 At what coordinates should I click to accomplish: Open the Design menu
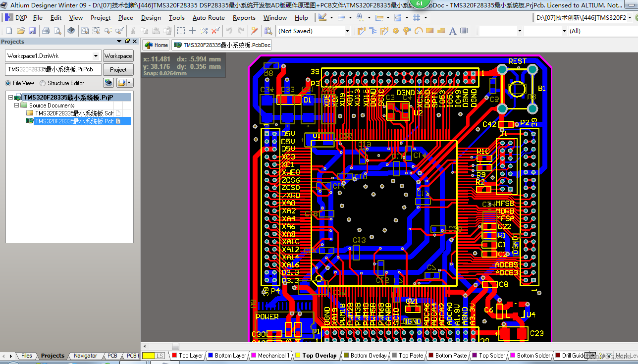click(151, 17)
